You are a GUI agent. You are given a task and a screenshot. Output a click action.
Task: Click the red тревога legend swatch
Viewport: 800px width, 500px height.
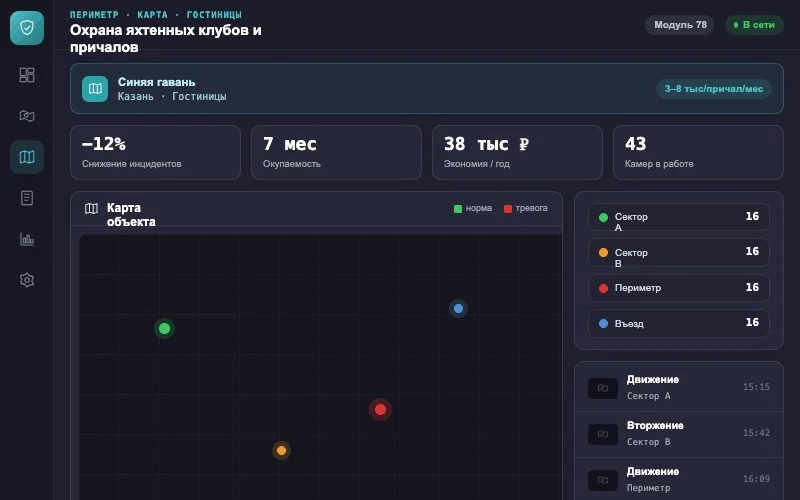click(508, 209)
